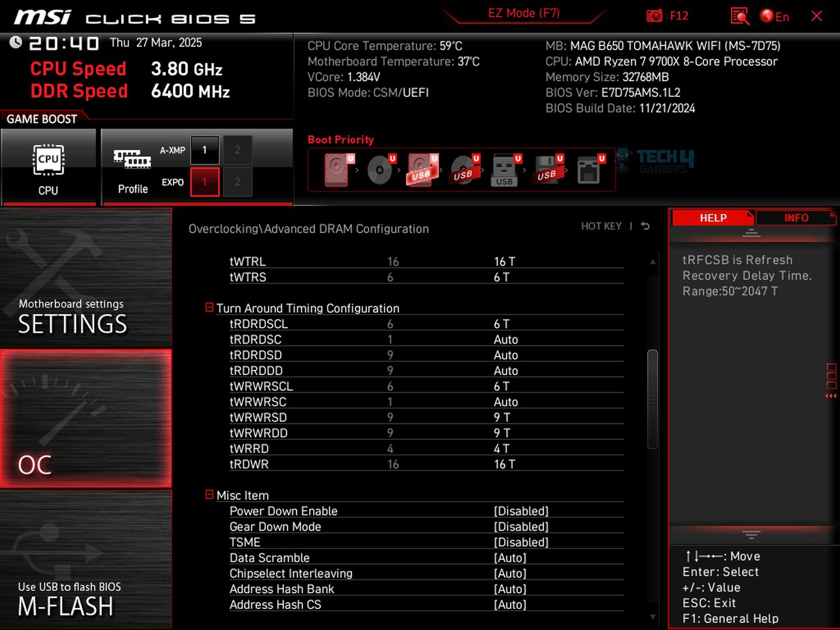The width and height of the screenshot is (840, 630).
Task: Open the Power Down Enable option dropdown
Action: (521, 511)
